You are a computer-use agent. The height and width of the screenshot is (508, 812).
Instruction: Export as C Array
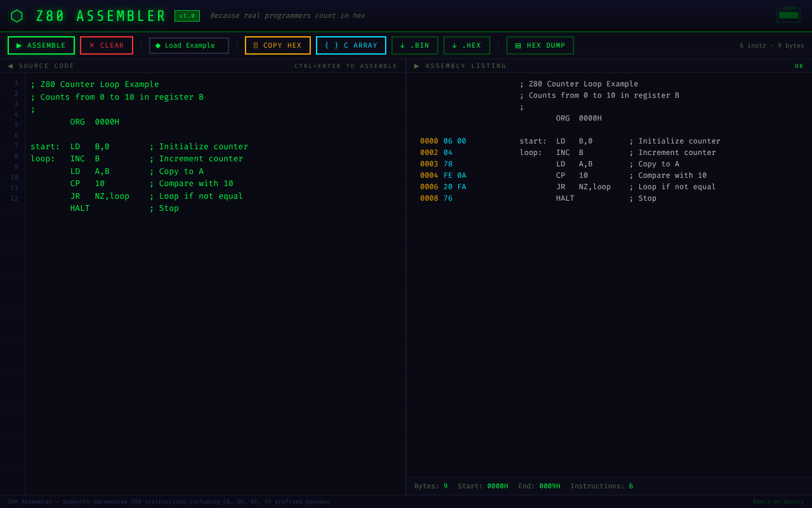click(x=351, y=46)
